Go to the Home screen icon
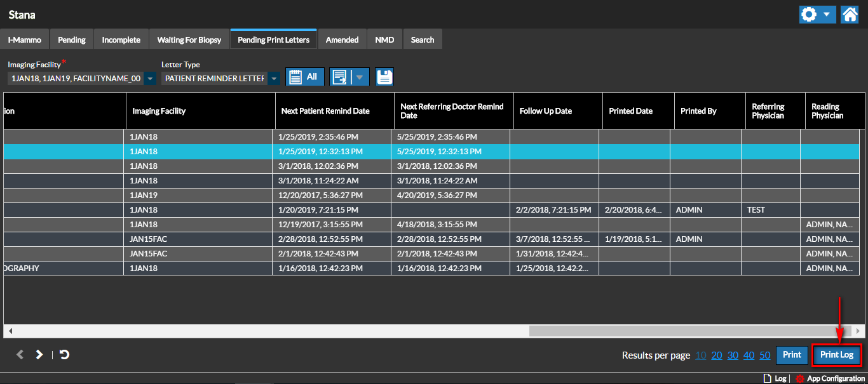Viewport: 868px width, 384px height. [x=850, y=15]
